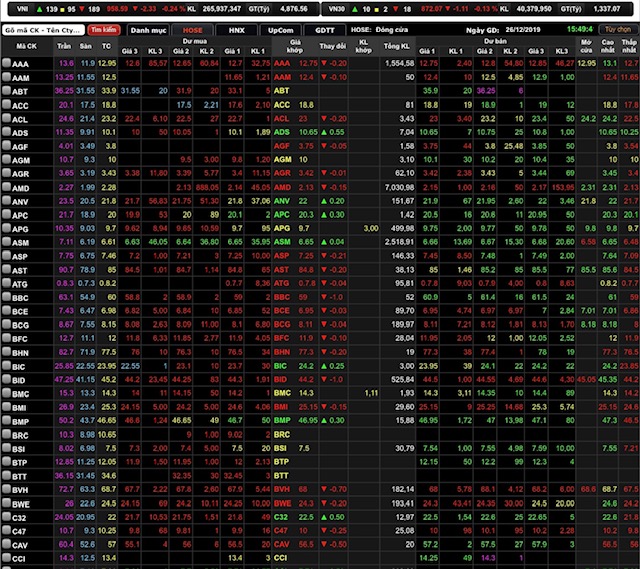Click the green up arrow in ADS's Thay đổi cell

point(324,132)
